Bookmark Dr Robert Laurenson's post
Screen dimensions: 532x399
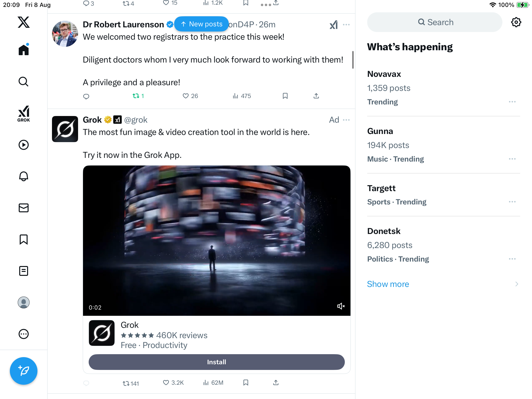click(x=285, y=96)
